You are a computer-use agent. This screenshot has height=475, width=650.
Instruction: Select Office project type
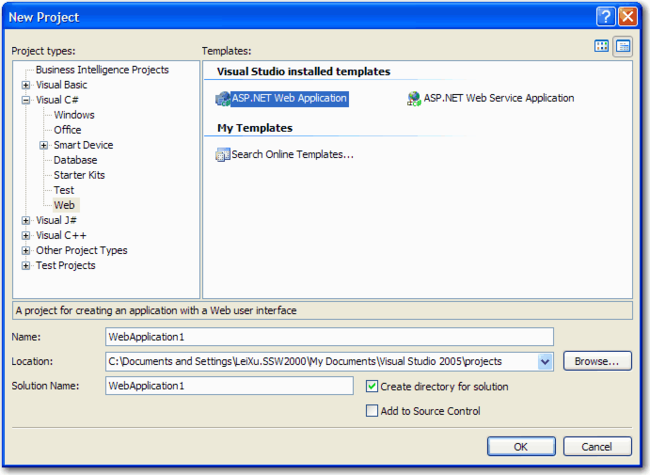pos(67,130)
